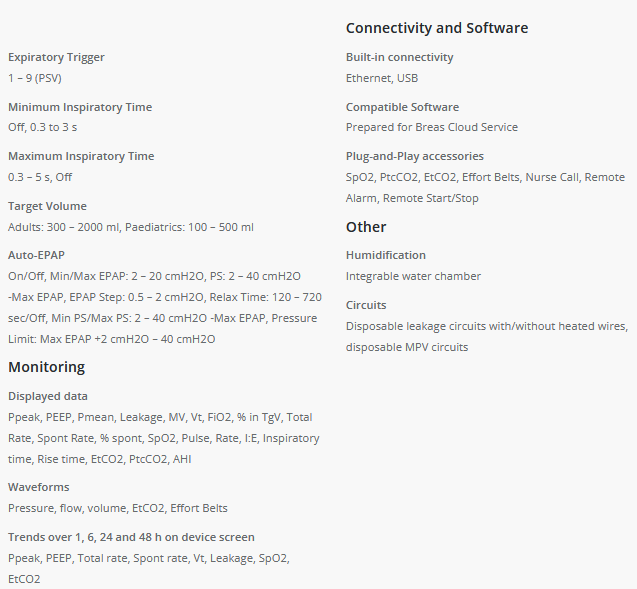The height and width of the screenshot is (589, 637).
Task: Click the Connectivity and Software heading
Action: [437, 28]
